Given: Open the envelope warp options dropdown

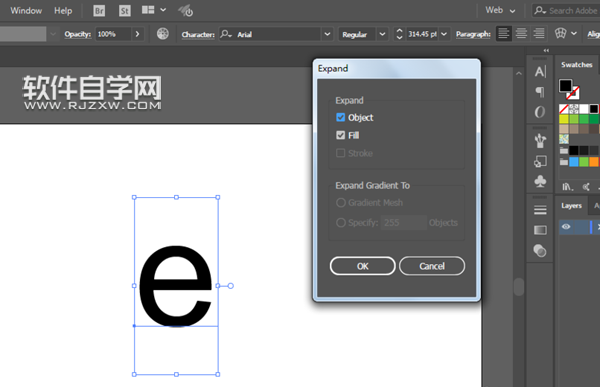Looking at the screenshot, I should coord(574,34).
